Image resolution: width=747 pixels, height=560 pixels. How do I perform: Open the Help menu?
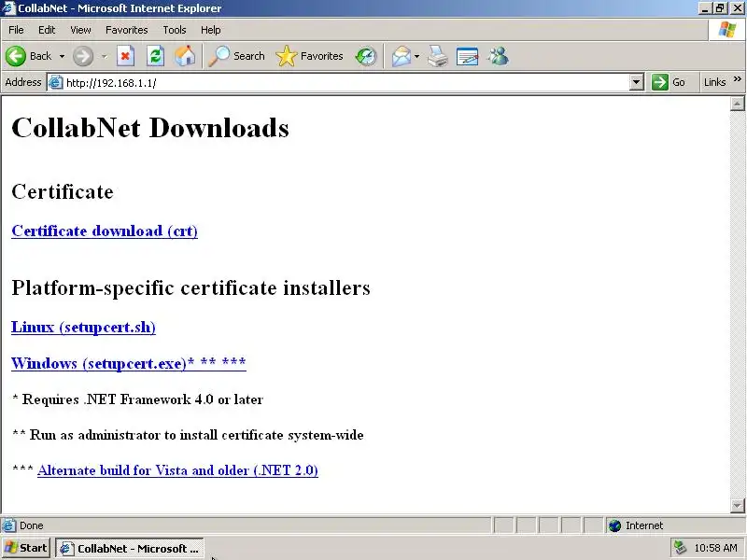(x=211, y=30)
